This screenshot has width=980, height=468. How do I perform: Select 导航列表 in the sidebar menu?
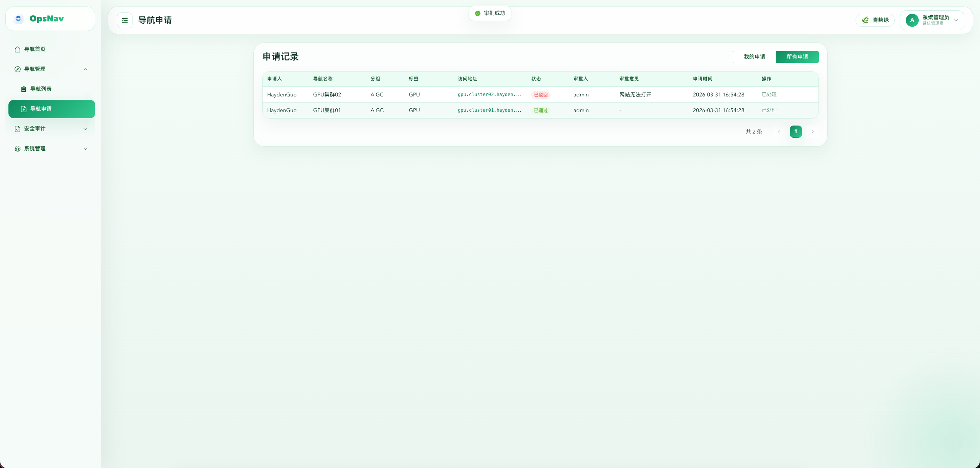tap(41, 88)
